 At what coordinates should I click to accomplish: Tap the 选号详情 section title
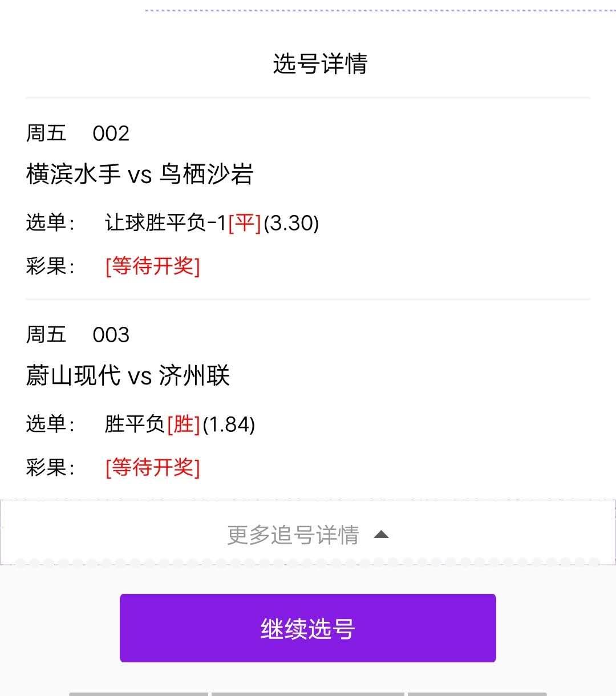coord(320,63)
